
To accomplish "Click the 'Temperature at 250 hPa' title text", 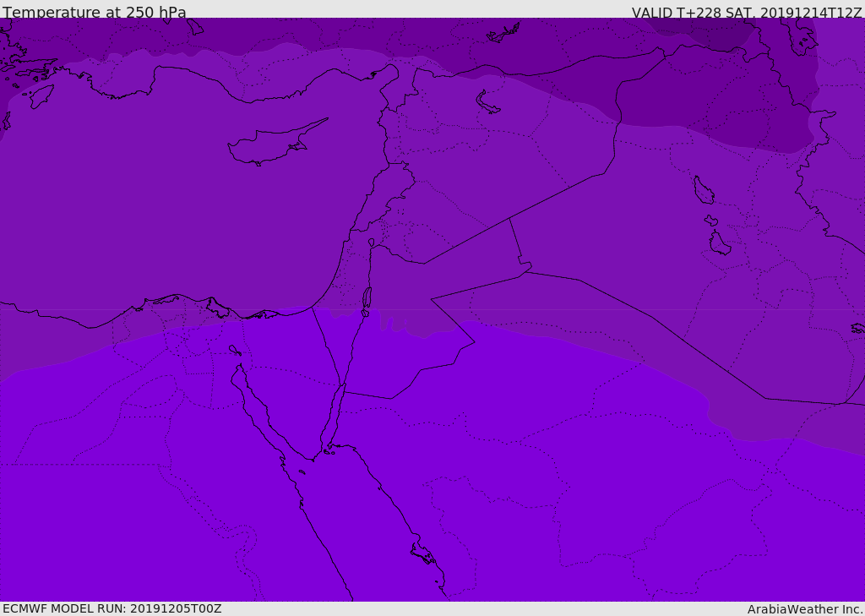I will tap(95, 12).
